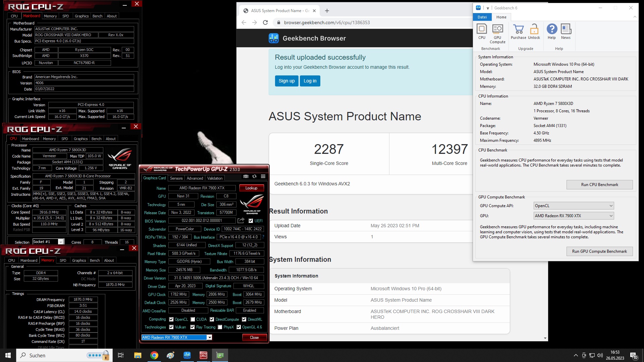Refresh GPU-Z readings with the refresh icon

[x=254, y=177]
